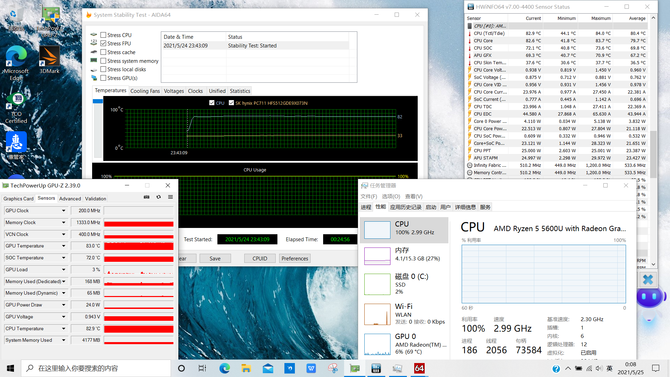Enable the Stress CPU checkbox

(x=103, y=35)
